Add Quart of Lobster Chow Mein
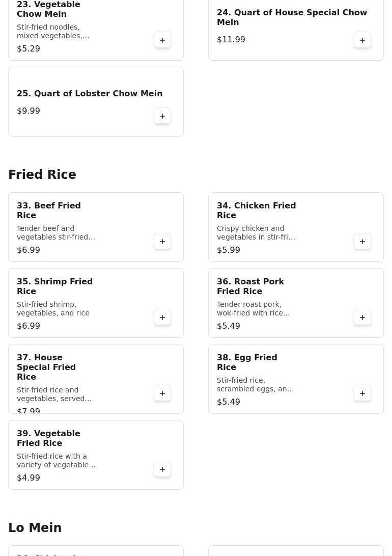The image size is (392, 556). 162,116
